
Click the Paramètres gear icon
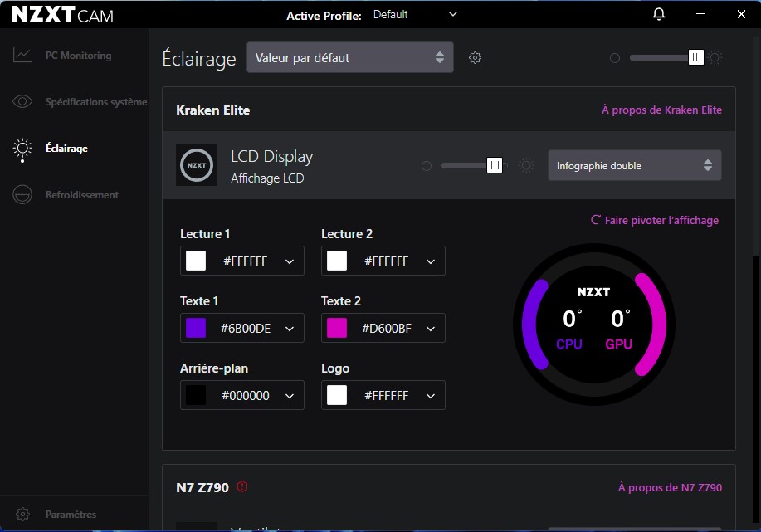point(23,514)
